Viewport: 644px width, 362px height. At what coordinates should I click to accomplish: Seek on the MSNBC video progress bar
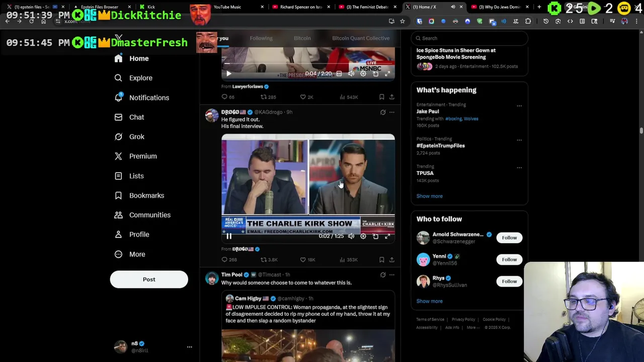click(x=308, y=64)
